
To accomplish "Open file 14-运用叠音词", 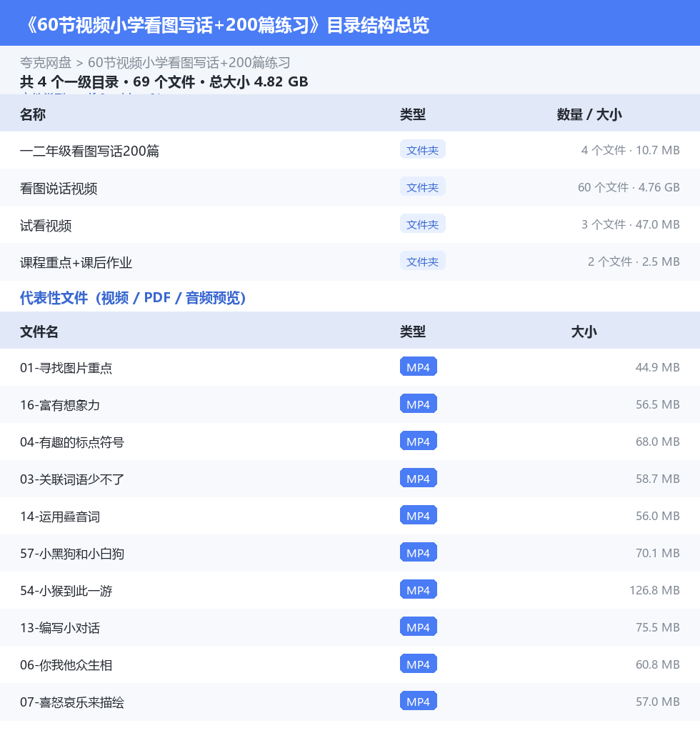I will (x=60, y=517).
